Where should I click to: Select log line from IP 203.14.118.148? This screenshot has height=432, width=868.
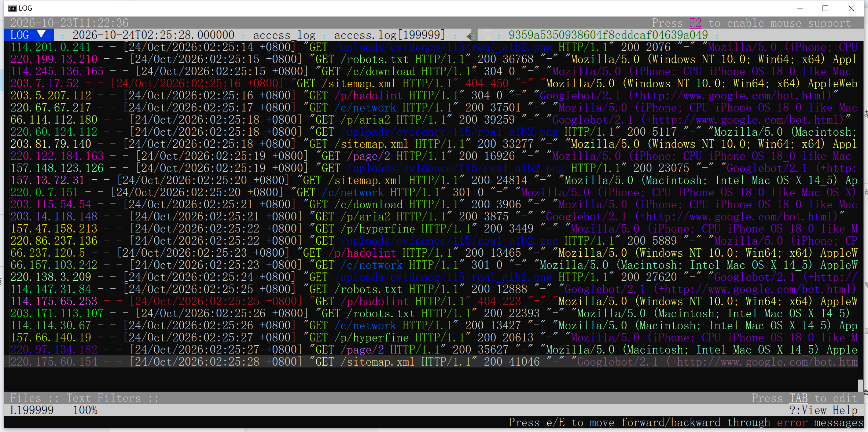434,216
